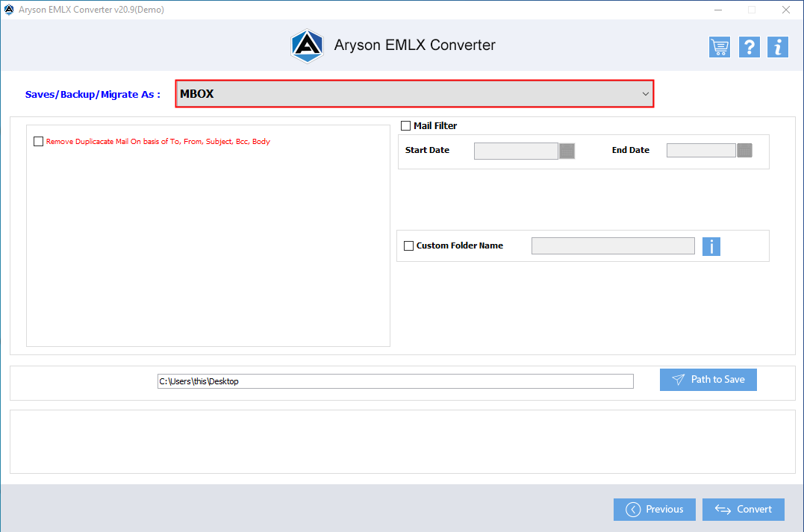Click the app icon in title bar
Screen dimensions: 804x532
click(x=9, y=9)
